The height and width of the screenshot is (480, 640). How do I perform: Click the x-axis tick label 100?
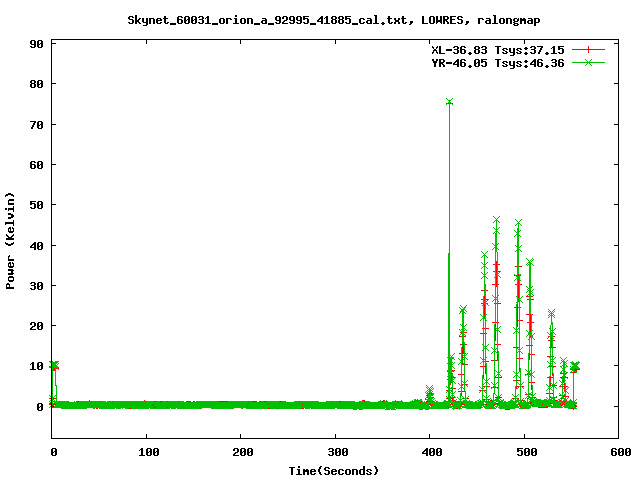pyautogui.click(x=147, y=452)
